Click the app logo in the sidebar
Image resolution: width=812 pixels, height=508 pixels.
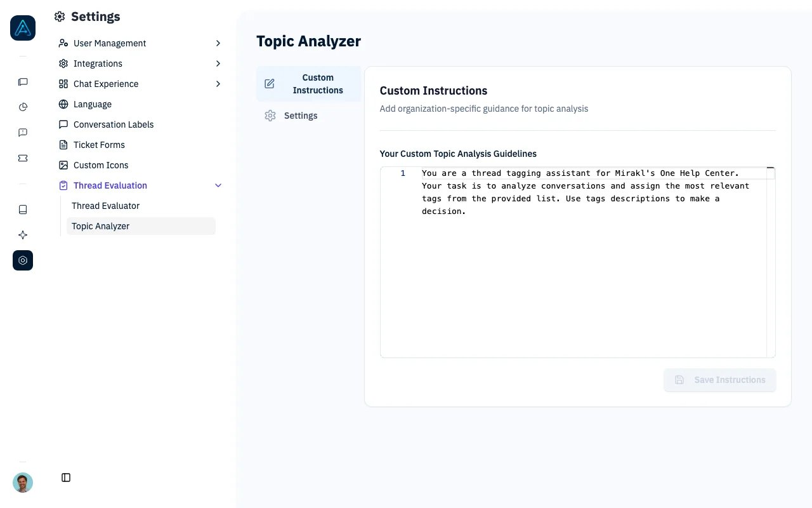(23, 28)
